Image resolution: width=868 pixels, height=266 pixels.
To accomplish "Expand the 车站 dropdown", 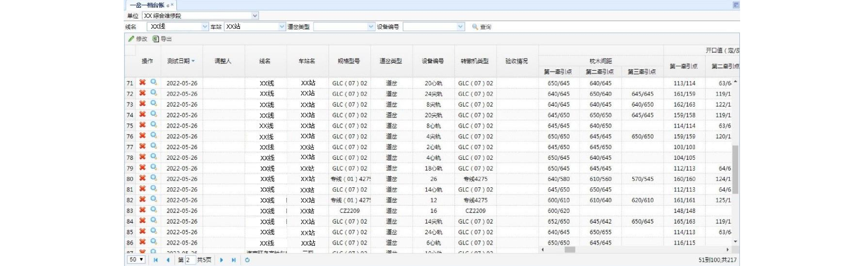I will pos(282,27).
